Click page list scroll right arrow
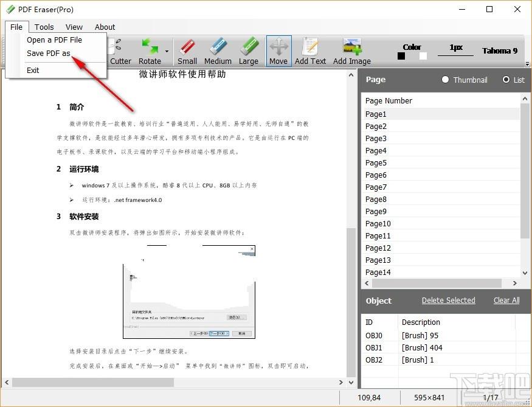The image size is (532, 407). tap(515, 283)
